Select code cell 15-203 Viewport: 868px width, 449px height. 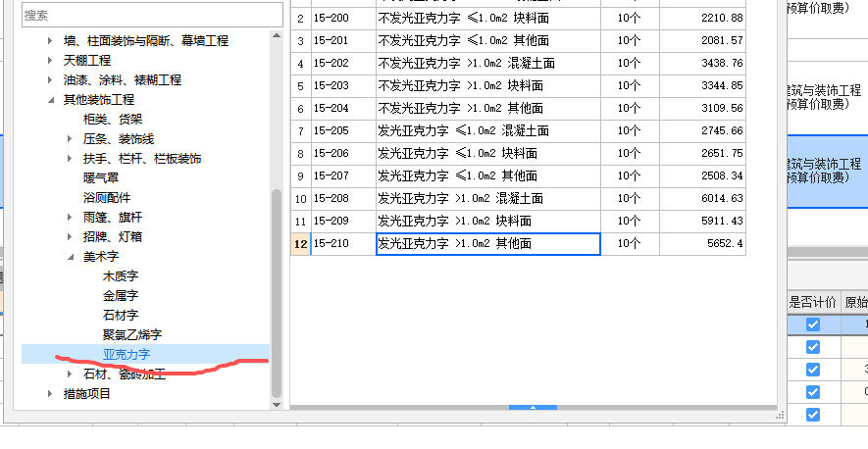(x=343, y=86)
